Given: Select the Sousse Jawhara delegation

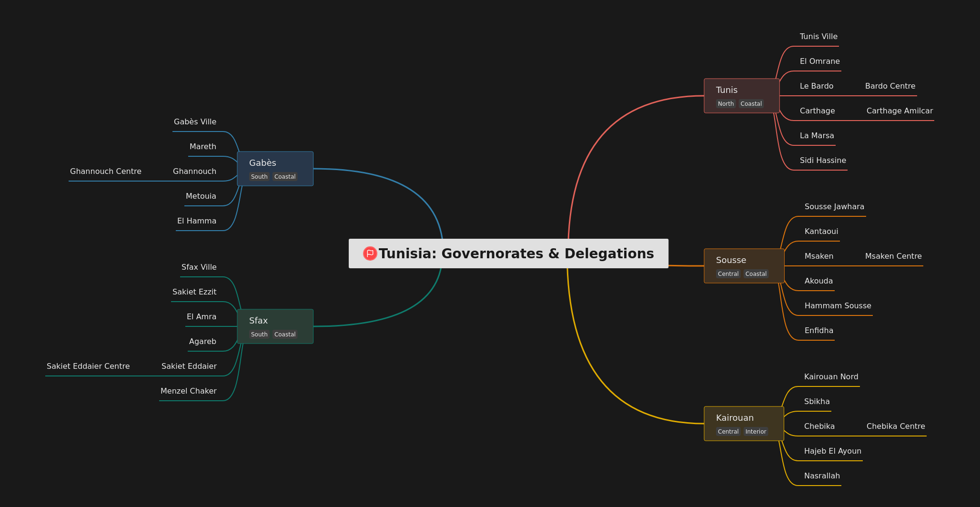Looking at the screenshot, I should [834, 207].
